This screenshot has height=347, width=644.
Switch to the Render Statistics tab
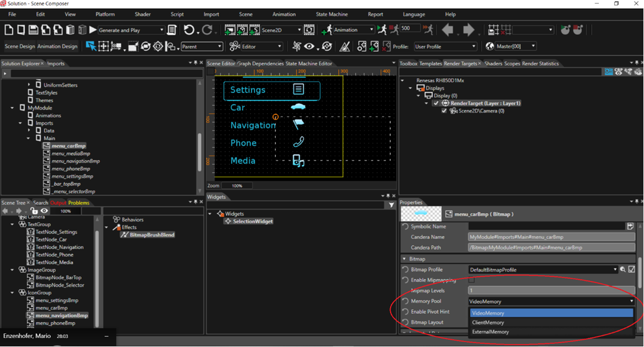[540, 63]
